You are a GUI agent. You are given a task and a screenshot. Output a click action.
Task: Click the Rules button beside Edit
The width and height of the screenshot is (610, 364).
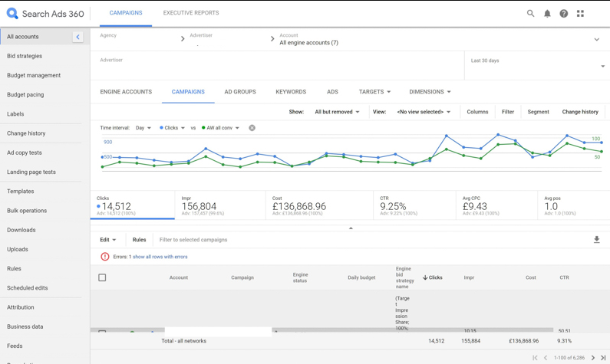pos(139,240)
